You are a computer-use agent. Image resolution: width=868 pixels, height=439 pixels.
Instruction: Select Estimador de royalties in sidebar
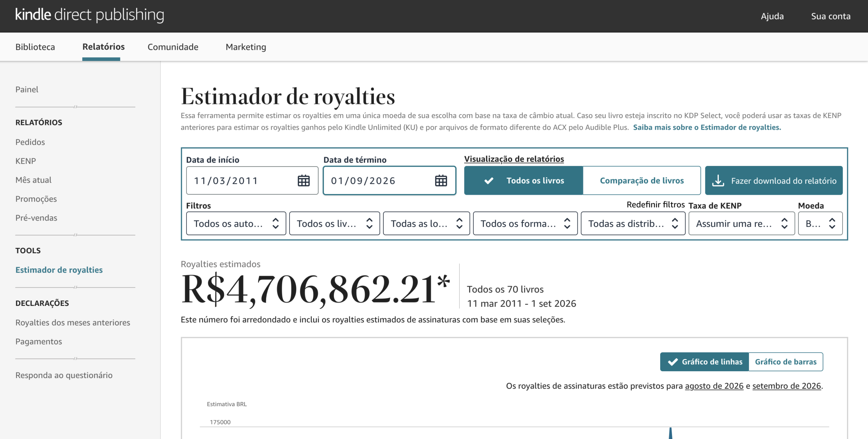(x=59, y=270)
